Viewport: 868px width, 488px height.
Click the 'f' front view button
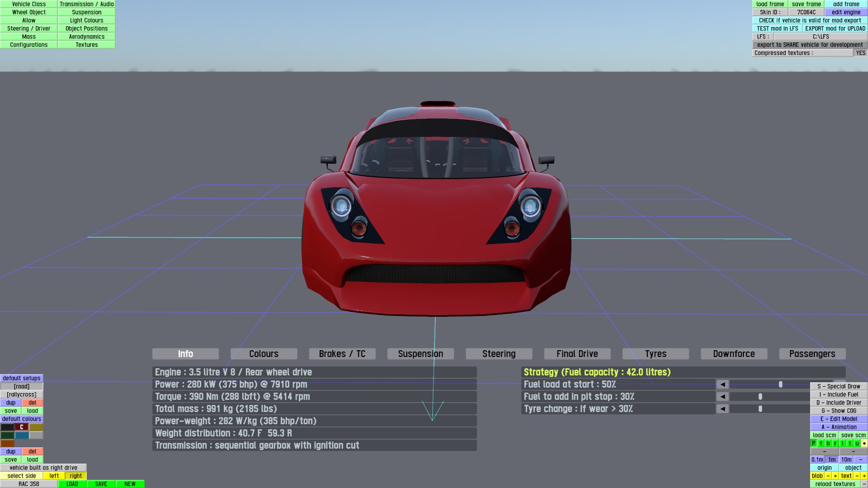(821, 443)
